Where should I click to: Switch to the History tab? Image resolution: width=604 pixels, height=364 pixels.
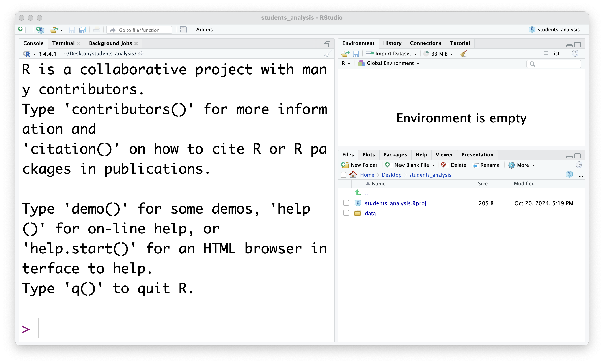pos(392,43)
